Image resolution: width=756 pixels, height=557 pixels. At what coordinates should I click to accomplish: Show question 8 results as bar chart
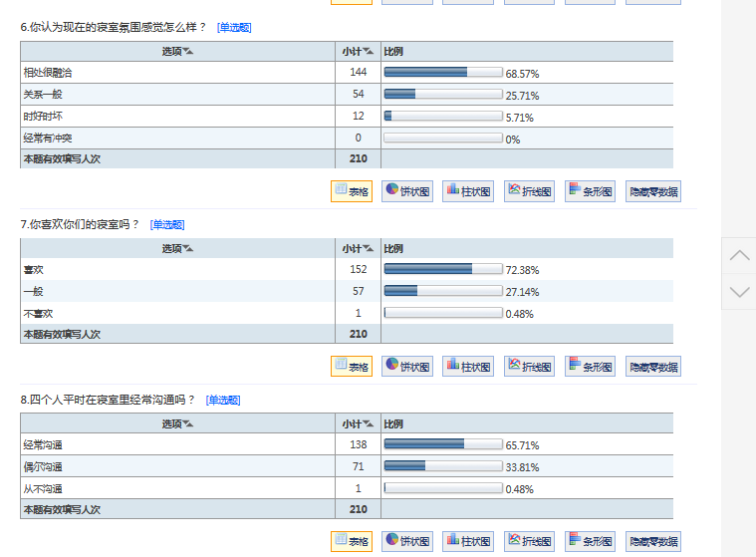point(590,541)
